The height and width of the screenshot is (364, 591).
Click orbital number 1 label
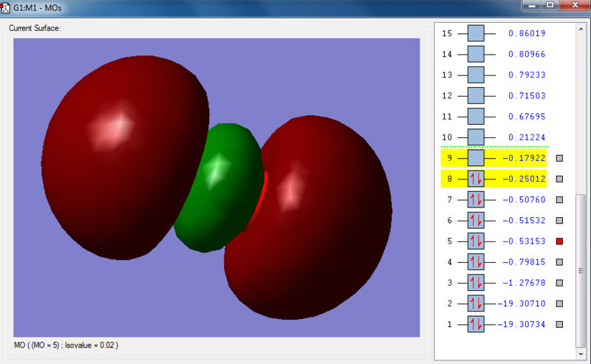(x=449, y=324)
